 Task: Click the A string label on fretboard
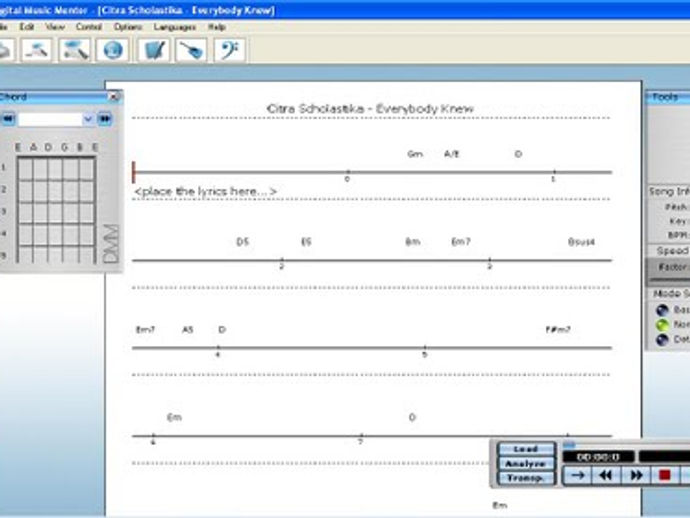click(x=33, y=147)
